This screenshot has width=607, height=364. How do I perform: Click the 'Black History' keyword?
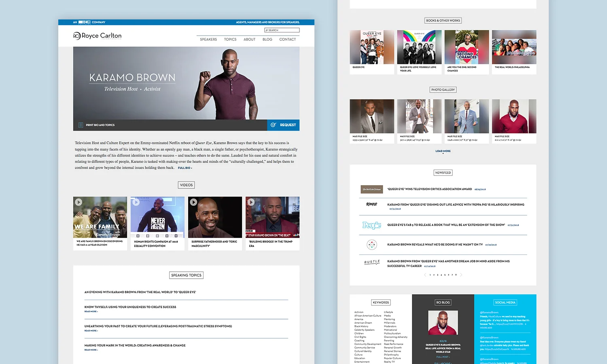click(361, 326)
